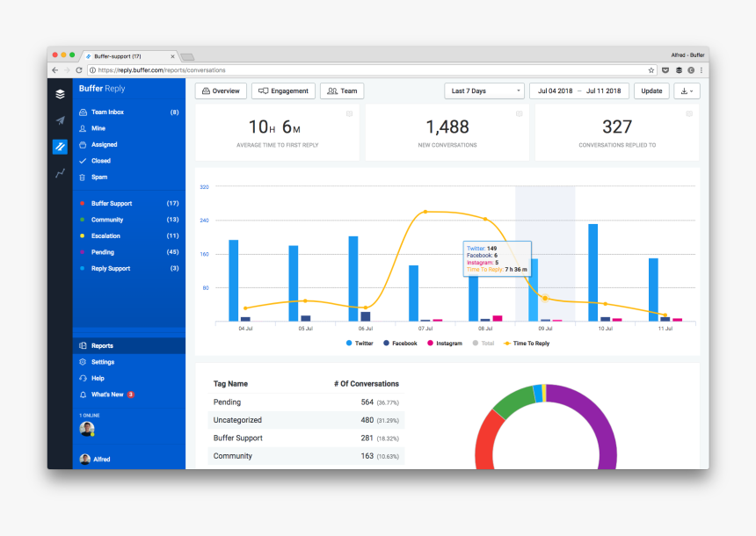The height and width of the screenshot is (536, 756).
Task: Switch to the Team report tab
Action: (342, 91)
